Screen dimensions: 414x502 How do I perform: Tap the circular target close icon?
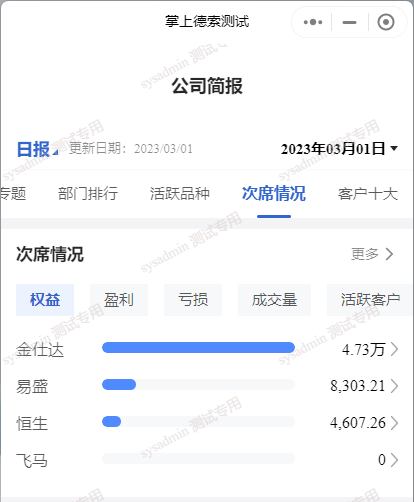click(x=386, y=22)
